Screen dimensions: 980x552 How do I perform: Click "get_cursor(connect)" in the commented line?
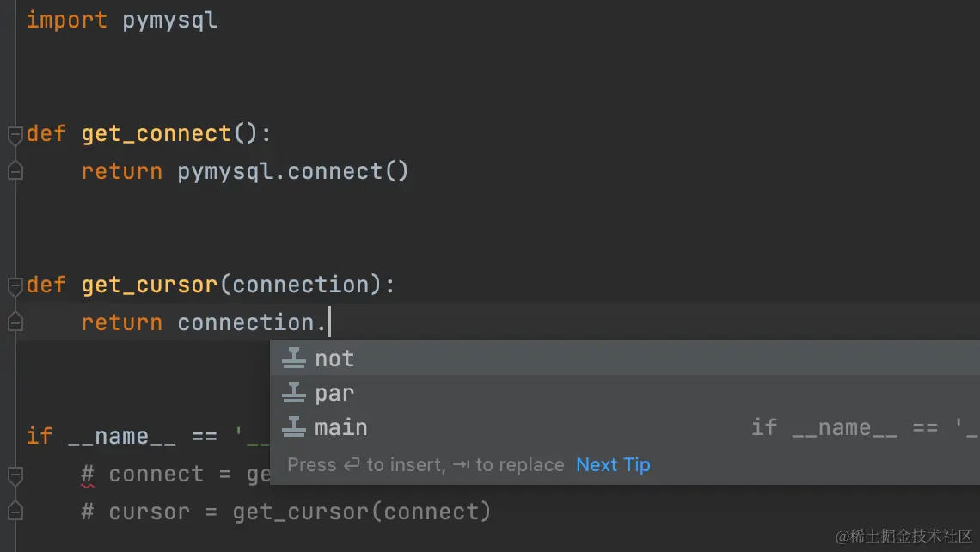[361, 512]
